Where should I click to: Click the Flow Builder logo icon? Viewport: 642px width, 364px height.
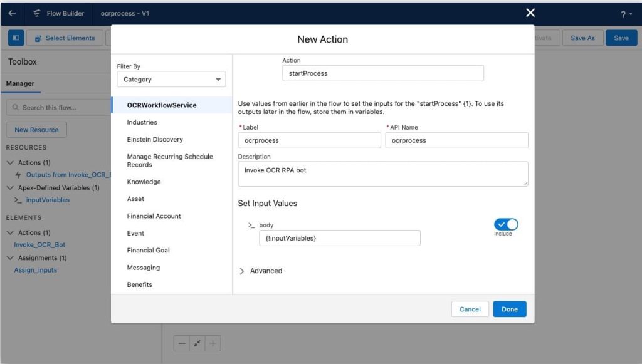(36, 13)
